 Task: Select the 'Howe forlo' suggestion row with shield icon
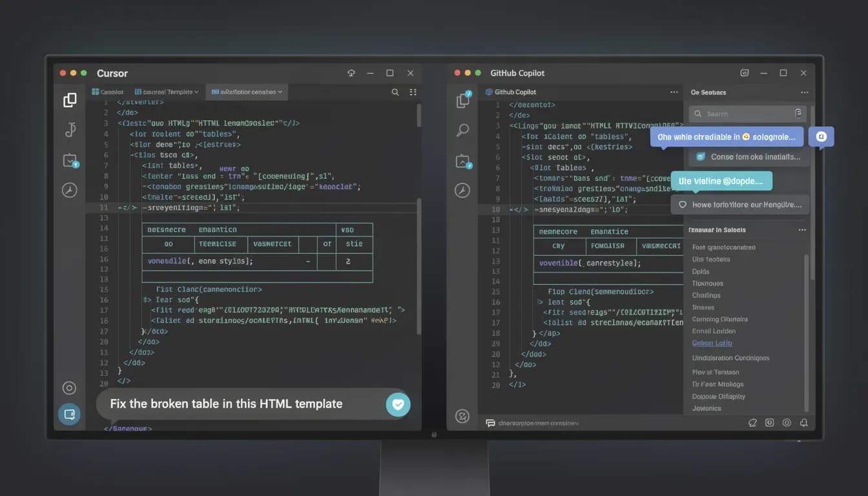pos(740,205)
